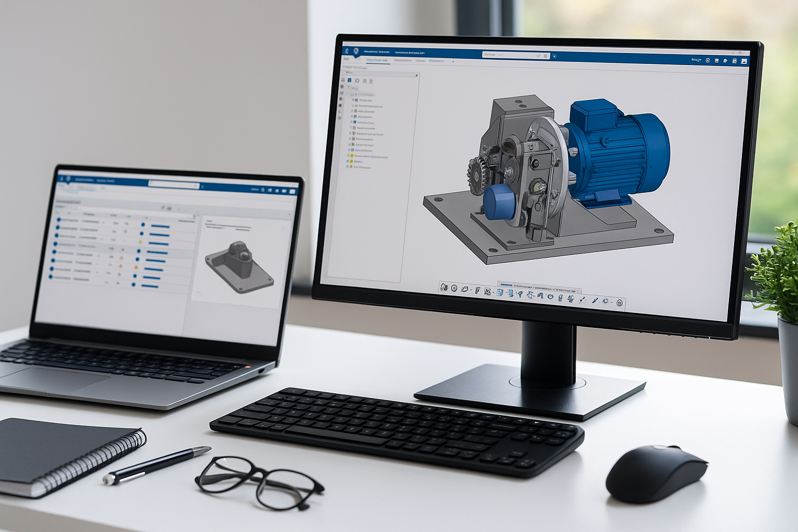Switch to the blue-text tab in the monitor's tab row
Viewport: 798px width, 532px height.
click(x=437, y=61)
